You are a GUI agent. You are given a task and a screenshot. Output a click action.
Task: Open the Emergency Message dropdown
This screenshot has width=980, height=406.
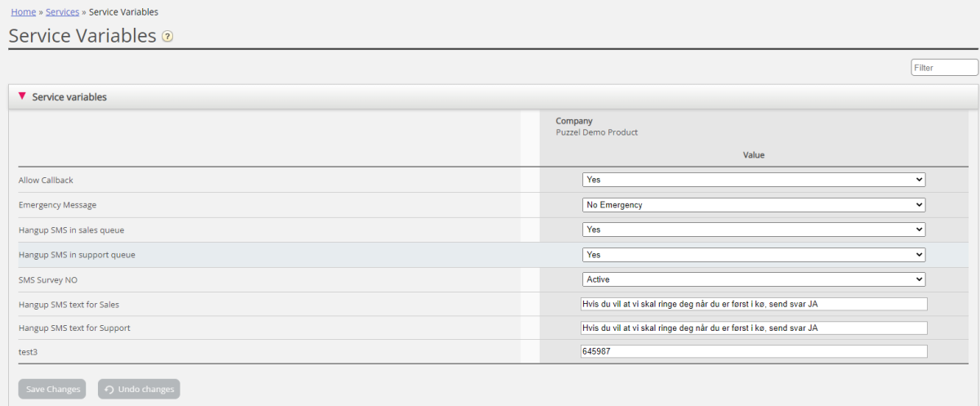tap(753, 205)
